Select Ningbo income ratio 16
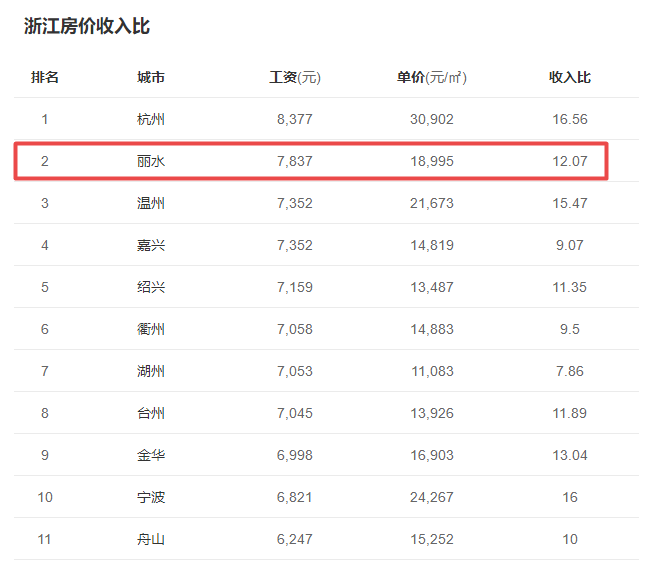665x572 pixels. pos(570,497)
